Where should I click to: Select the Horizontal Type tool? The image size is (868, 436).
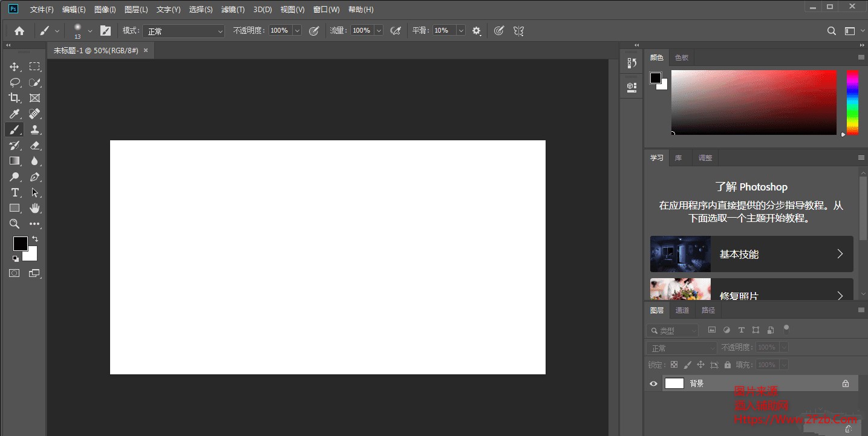pos(15,192)
